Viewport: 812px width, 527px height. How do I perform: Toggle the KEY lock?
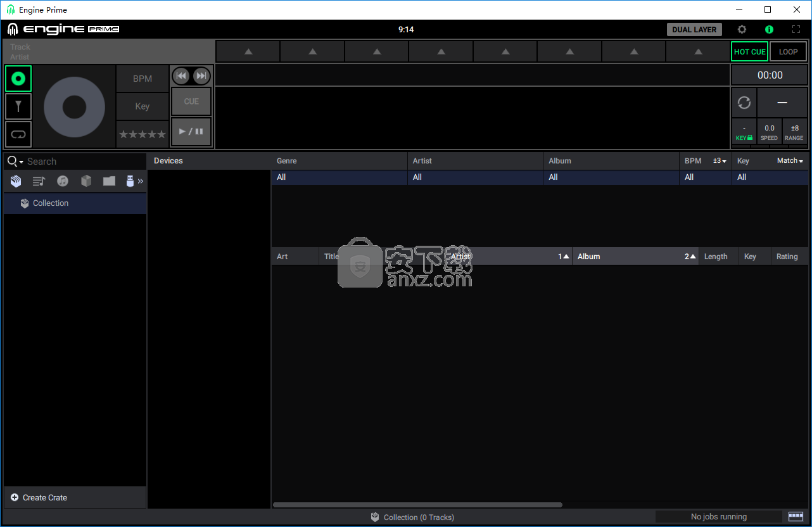(x=744, y=132)
